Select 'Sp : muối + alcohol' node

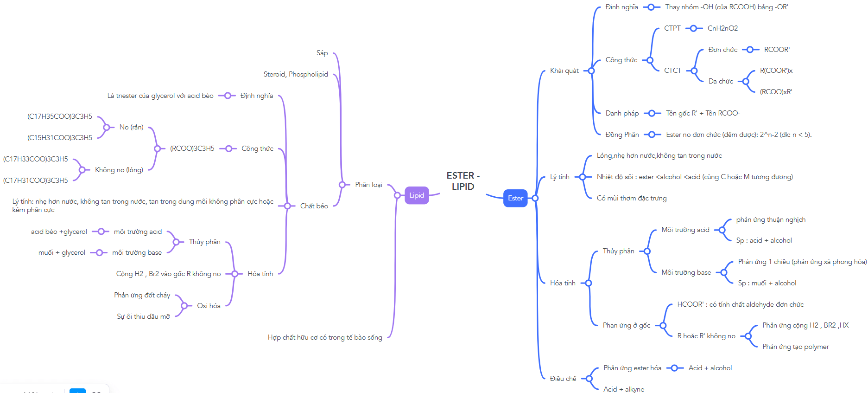(x=767, y=283)
